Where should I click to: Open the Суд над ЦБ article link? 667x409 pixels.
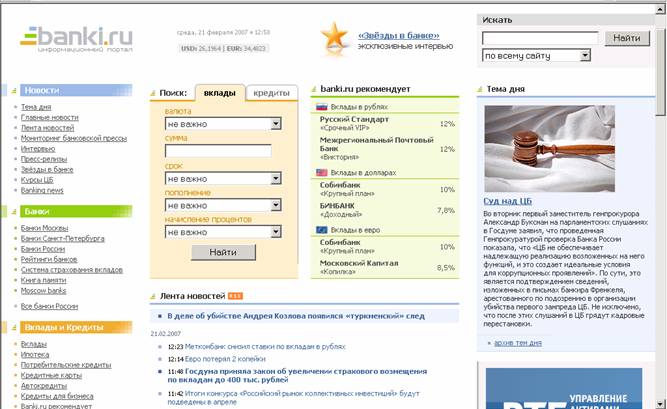[x=507, y=201]
